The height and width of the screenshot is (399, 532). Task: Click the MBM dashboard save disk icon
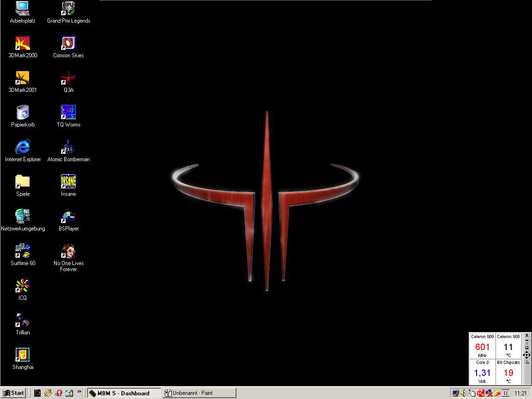click(526, 363)
